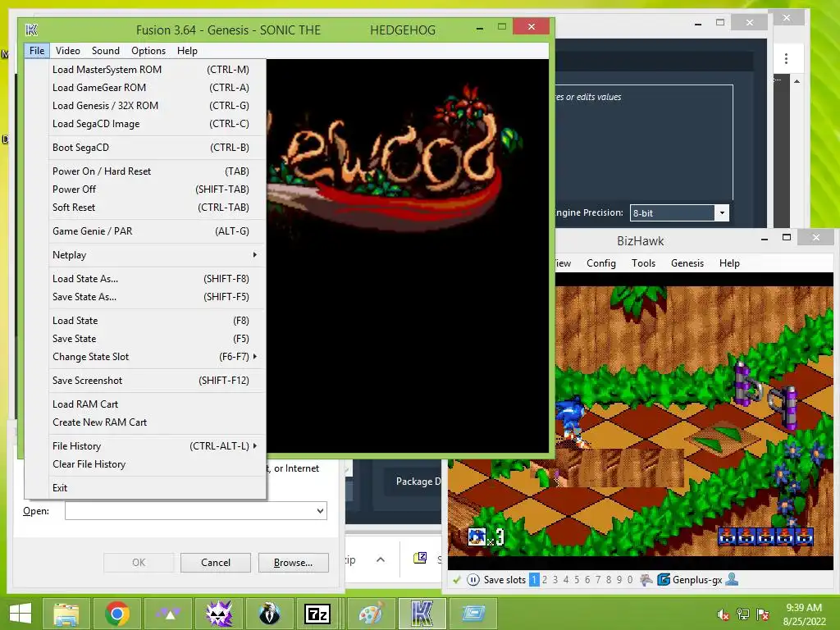Image resolution: width=840 pixels, height=630 pixels.
Task: Click Exit in the File menu
Action: tap(155, 488)
